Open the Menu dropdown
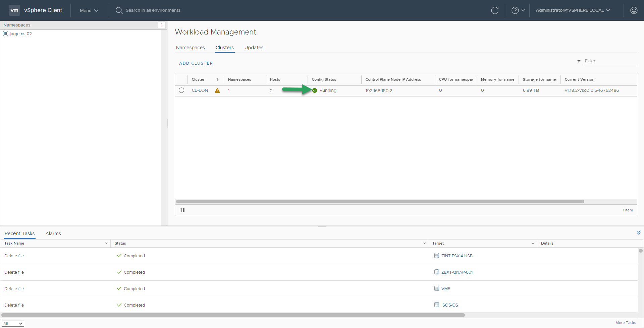The height and width of the screenshot is (328, 644). [x=89, y=10]
